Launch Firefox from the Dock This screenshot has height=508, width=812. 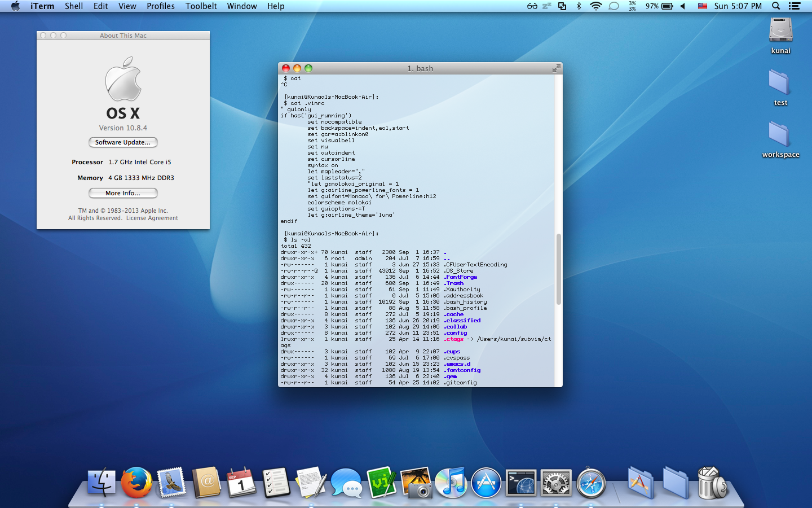[137, 483]
